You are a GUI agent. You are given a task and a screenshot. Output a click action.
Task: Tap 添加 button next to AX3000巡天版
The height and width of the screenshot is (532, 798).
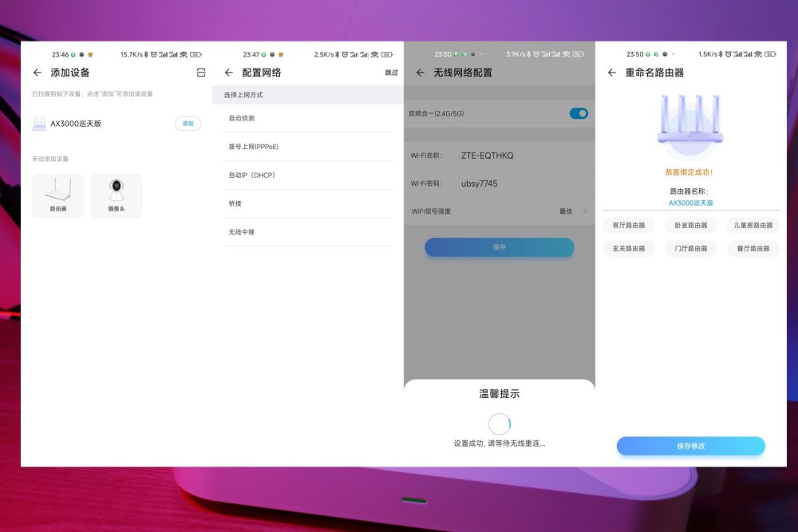188,124
